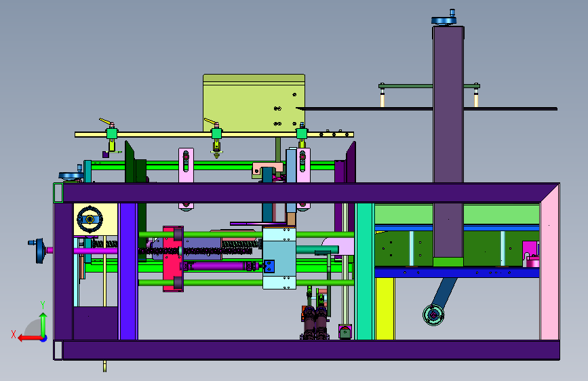Select the top purple frame beam
The width and height of the screenshot is (588, 381).
coord(307,193)
